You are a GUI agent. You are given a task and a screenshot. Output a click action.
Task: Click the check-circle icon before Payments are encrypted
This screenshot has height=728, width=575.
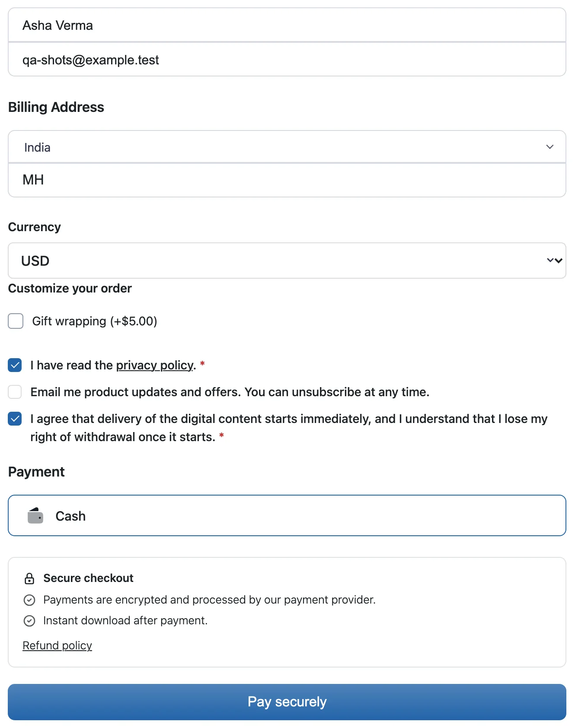click(x=29, y=600)
